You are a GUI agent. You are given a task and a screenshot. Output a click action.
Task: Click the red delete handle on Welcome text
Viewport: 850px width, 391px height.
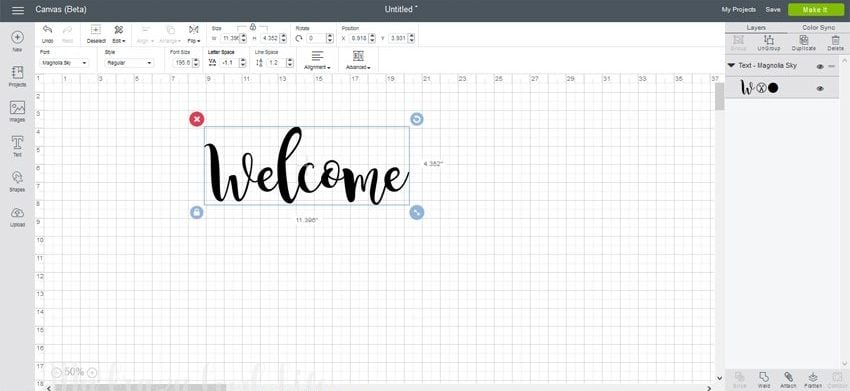(x=197, y=119)
